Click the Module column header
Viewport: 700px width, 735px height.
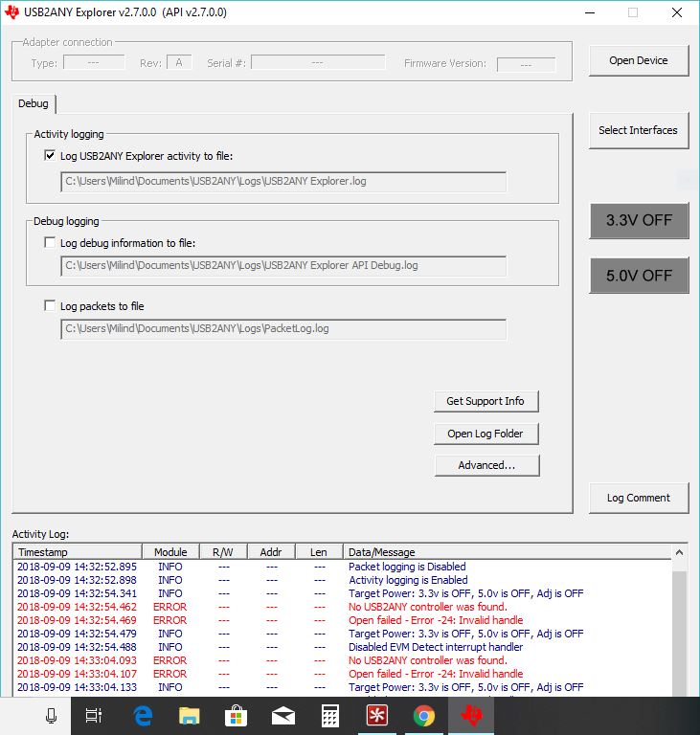click(x=170, y=551)
